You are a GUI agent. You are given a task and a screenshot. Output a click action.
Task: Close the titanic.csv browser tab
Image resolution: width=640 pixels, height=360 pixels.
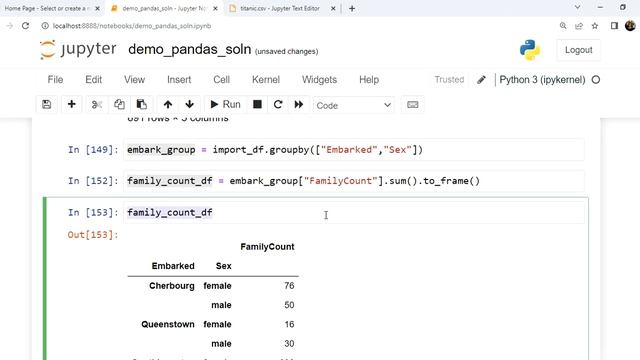(x=333, y=8)
